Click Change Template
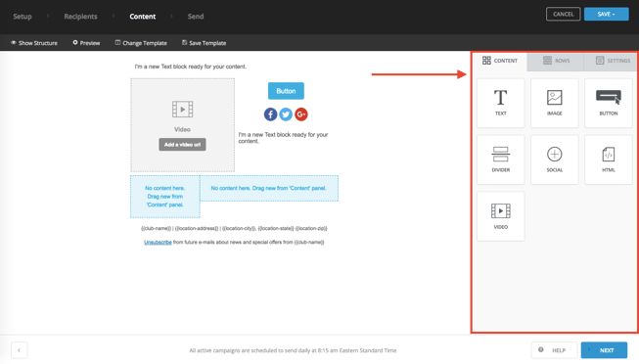This screenshot has width=639, height=364. (x=141, y=43)
